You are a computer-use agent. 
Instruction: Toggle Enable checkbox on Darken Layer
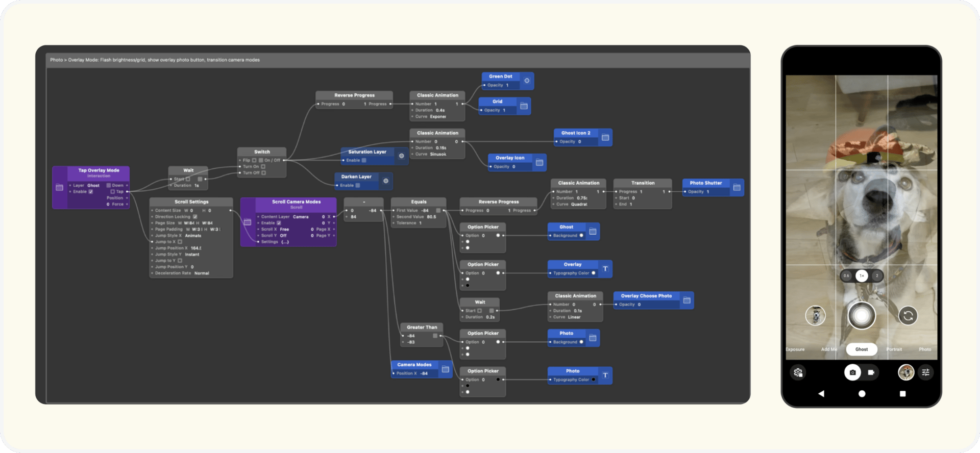tap(358, 185)
